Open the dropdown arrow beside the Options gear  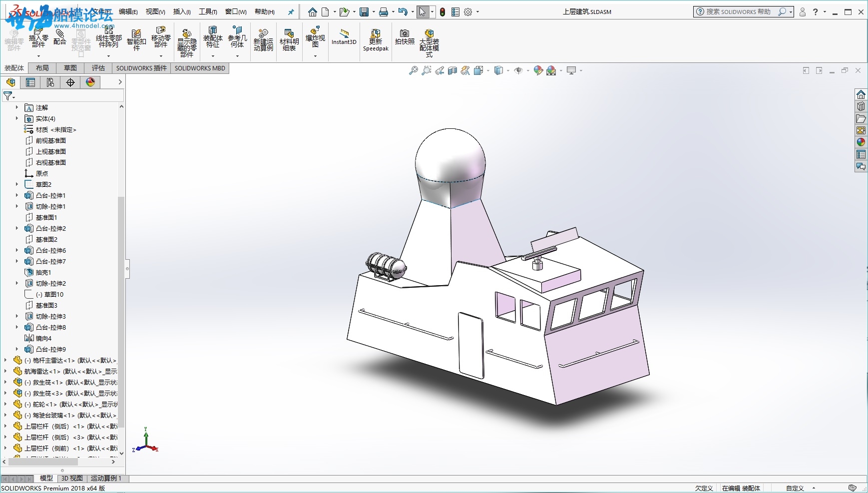coord(477,12)
